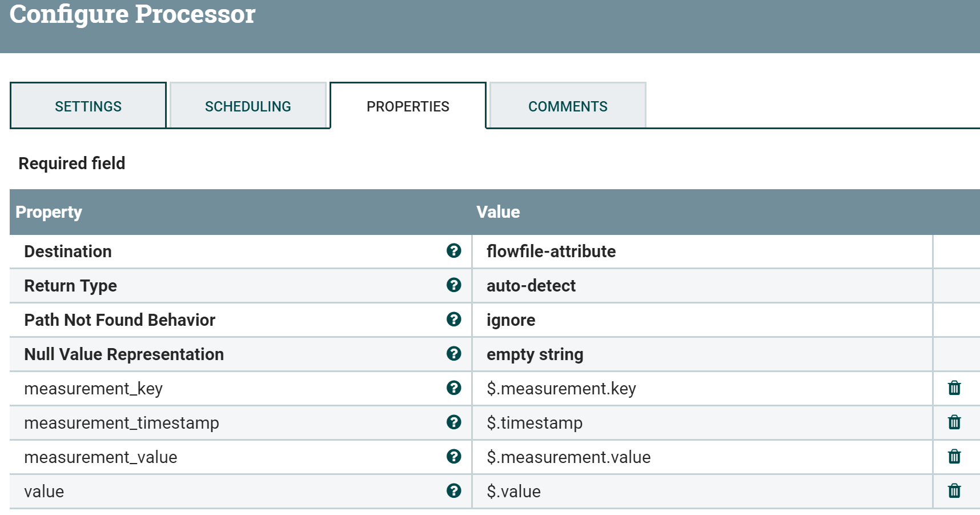Show help for Path Not Found Behavior
The height and width of the screenshot is (515, 980).
(453, 320)
